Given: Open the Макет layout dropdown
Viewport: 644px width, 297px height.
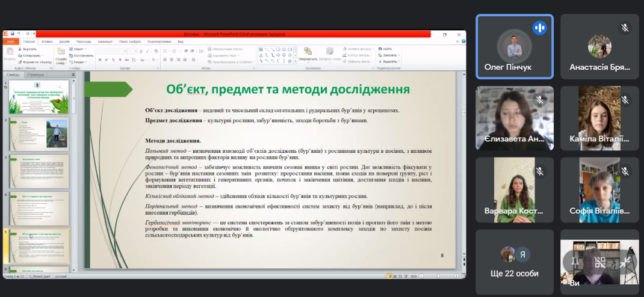Looking at the screenshot, I should pos(79,49).
